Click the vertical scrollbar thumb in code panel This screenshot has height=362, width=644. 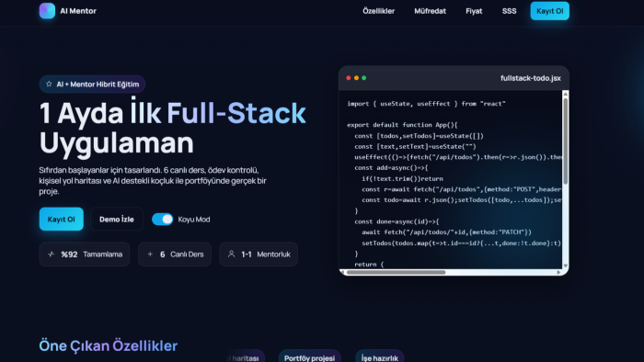click(x=566, y=141)
